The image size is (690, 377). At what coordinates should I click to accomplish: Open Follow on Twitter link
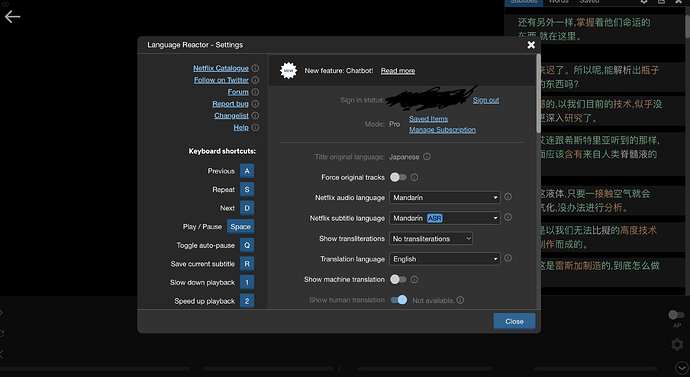click(x=221, y=80)
